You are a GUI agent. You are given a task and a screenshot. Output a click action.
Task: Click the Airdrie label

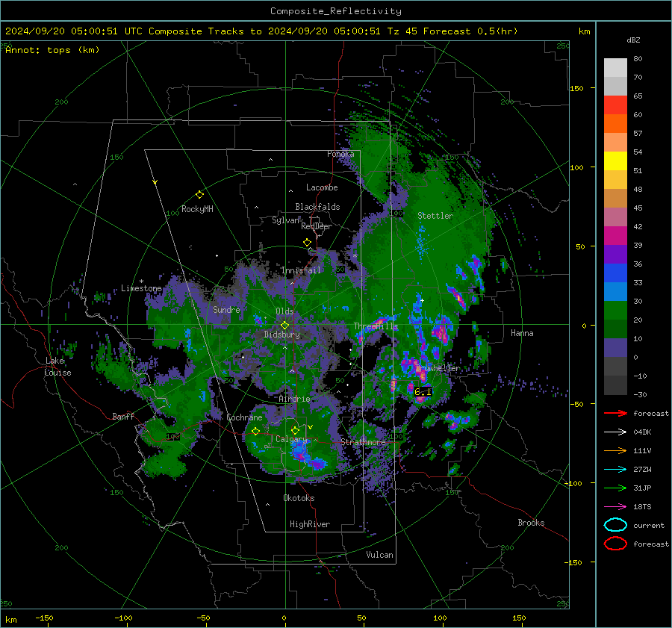coord(294,399)
